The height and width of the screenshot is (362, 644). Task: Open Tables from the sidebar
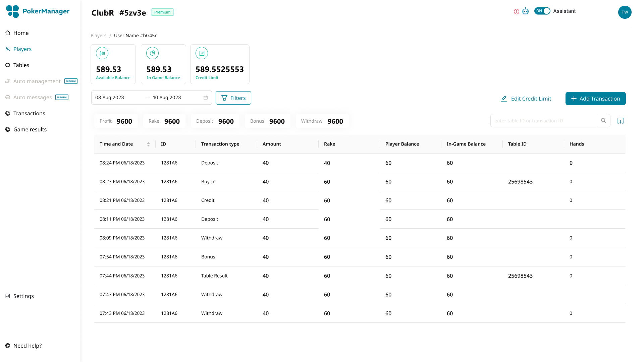[21, 65]
